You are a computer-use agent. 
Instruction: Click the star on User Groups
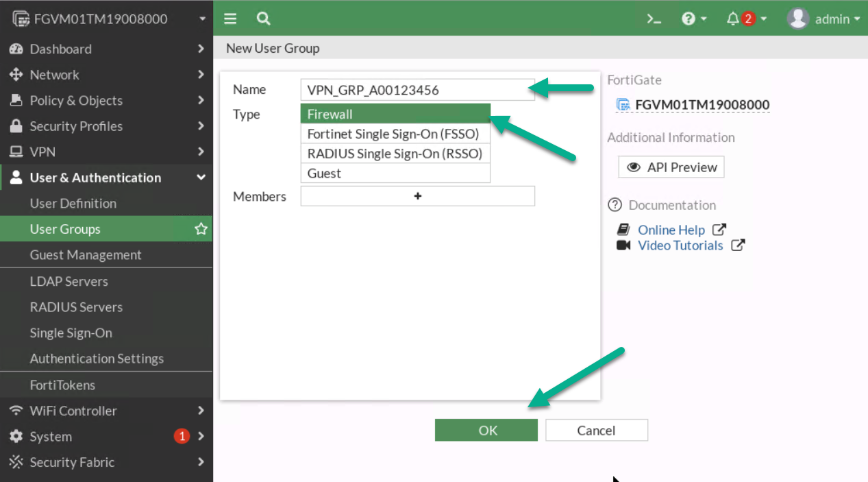click(201, 229)
